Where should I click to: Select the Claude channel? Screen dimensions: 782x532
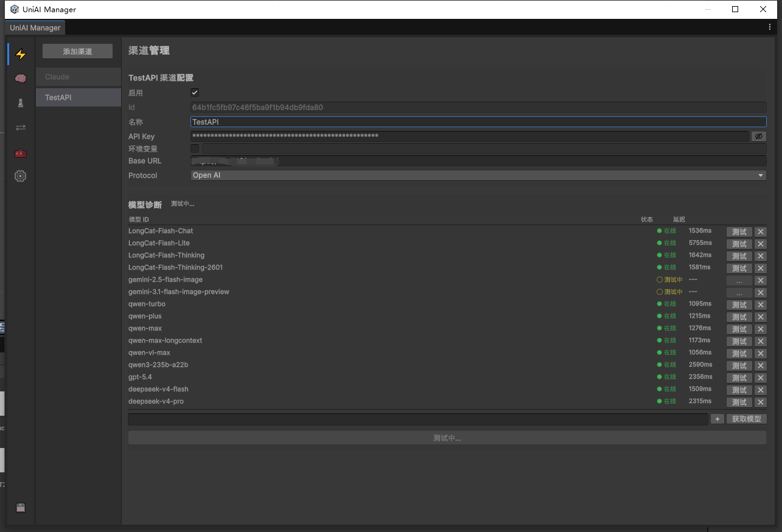point(79,77)
